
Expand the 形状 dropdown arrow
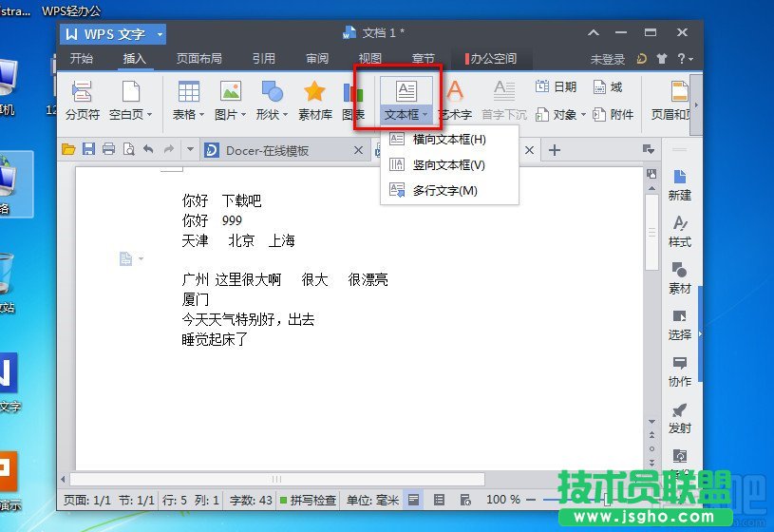click(x=285, y=115)
